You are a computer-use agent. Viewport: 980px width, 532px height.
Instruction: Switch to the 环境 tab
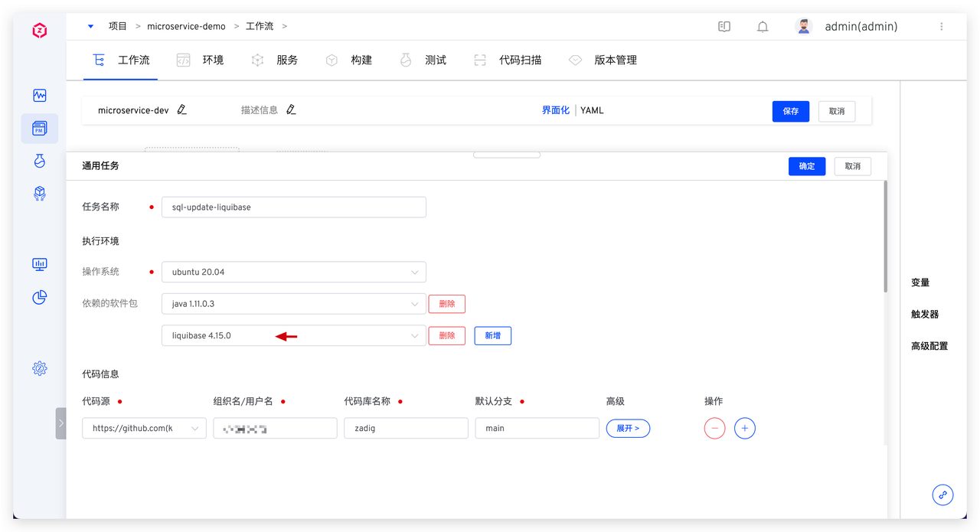(x=200, y=60)
